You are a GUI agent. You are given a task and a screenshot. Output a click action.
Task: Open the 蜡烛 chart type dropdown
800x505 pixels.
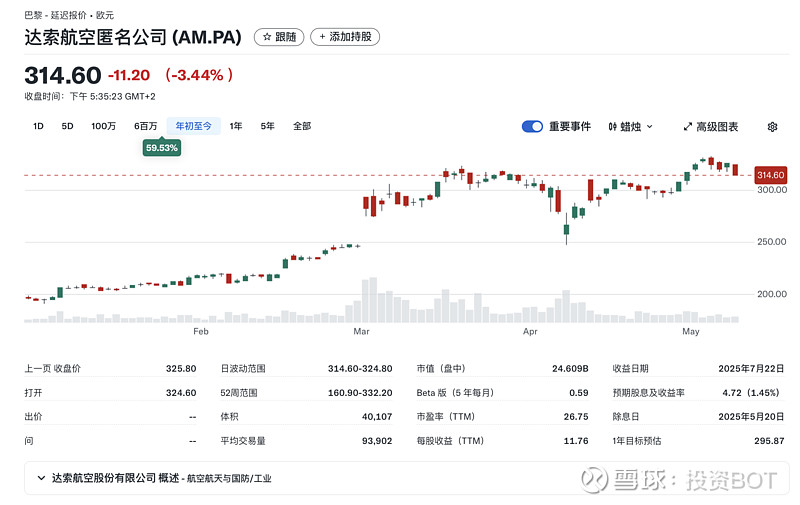(630, 127)
